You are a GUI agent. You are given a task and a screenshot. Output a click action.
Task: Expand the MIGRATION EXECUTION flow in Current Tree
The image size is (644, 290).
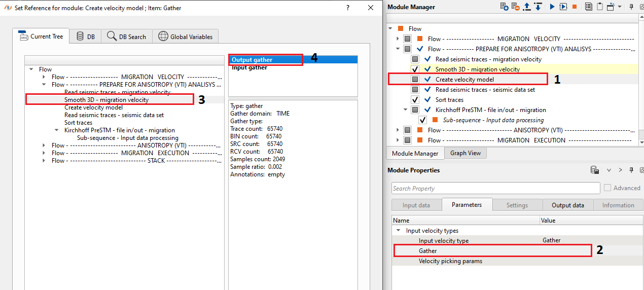click(45, 153)
